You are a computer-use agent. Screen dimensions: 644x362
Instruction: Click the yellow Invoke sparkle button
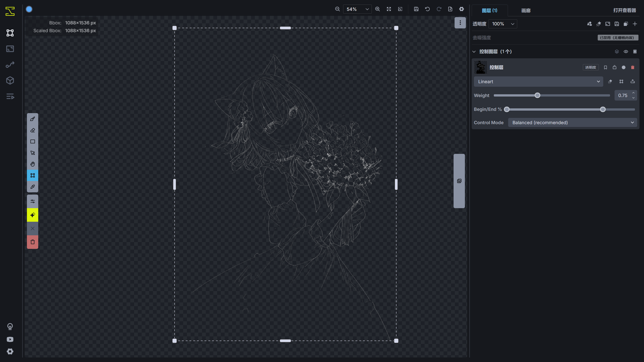coord(32,215)
